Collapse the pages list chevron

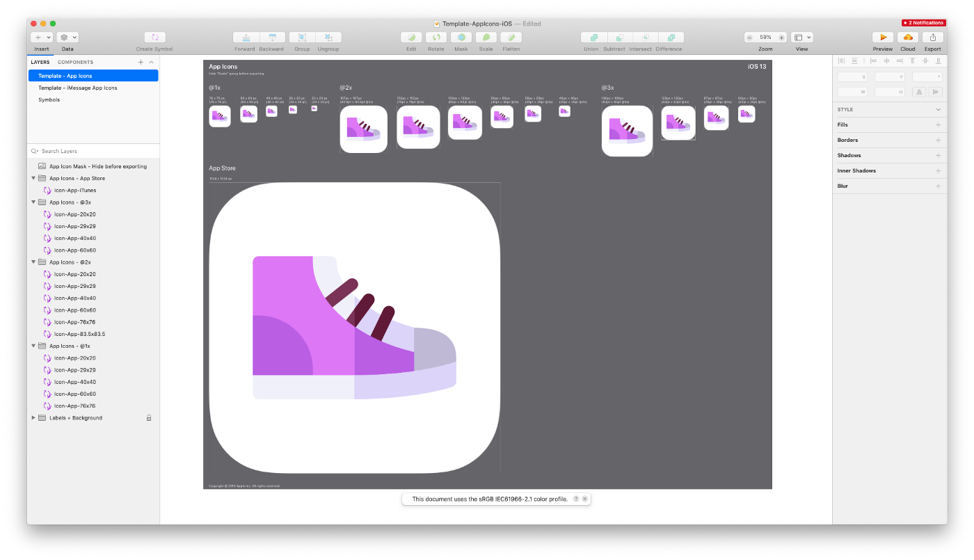pos(152,62)
